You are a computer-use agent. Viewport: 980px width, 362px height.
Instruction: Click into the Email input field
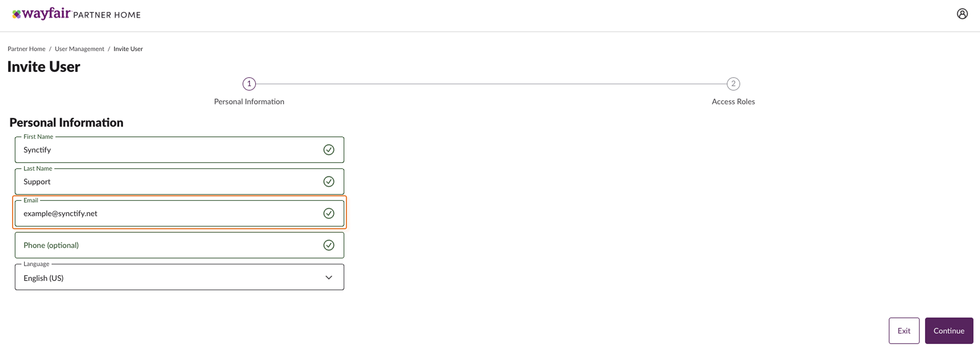[x=167, y=213]
